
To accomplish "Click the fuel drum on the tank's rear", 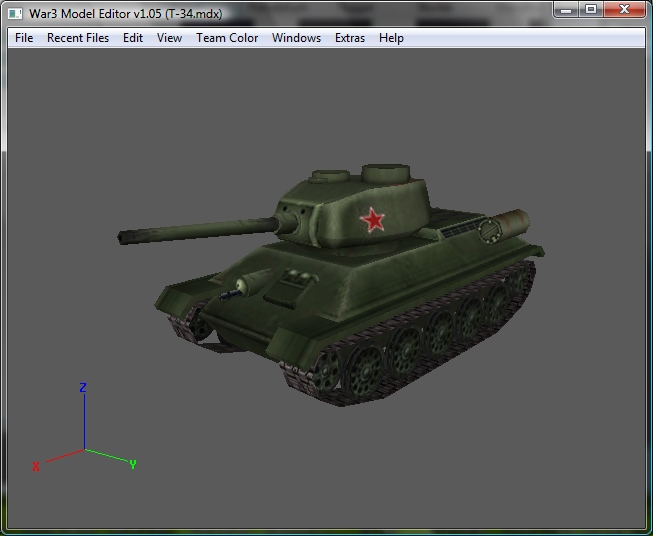I will (x=504, y=227).
